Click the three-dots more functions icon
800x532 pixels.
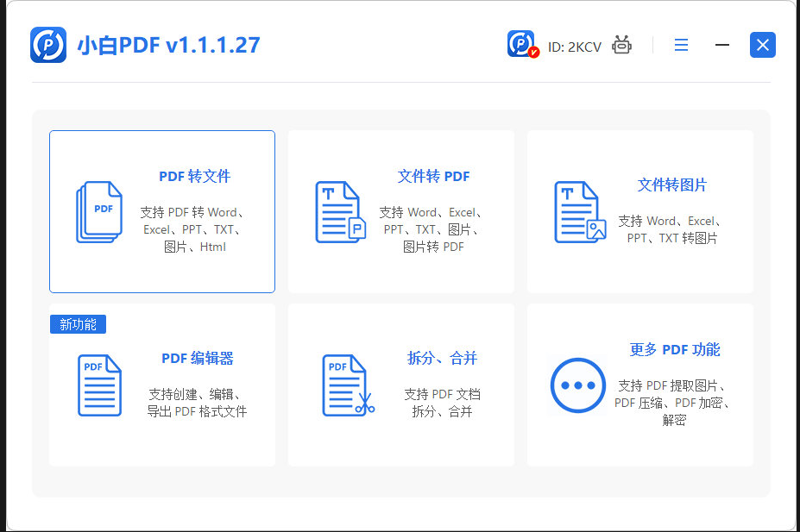(x=578, y=385)
